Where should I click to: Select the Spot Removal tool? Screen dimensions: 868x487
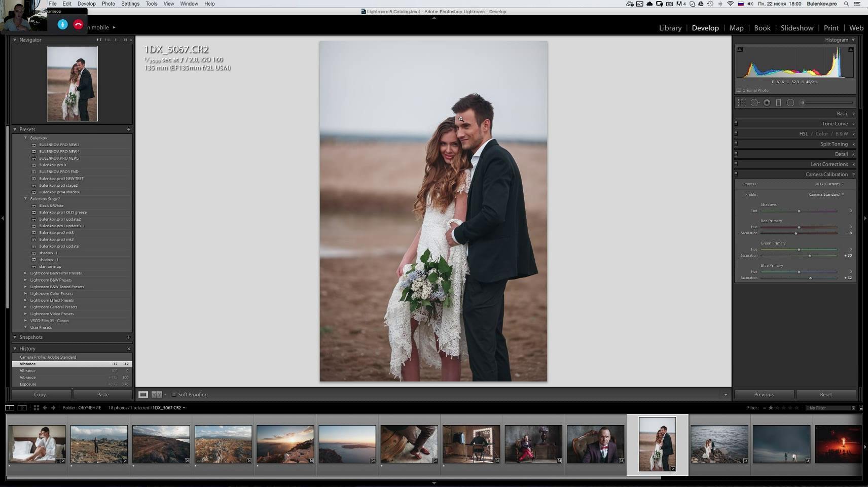click(754, 102)
